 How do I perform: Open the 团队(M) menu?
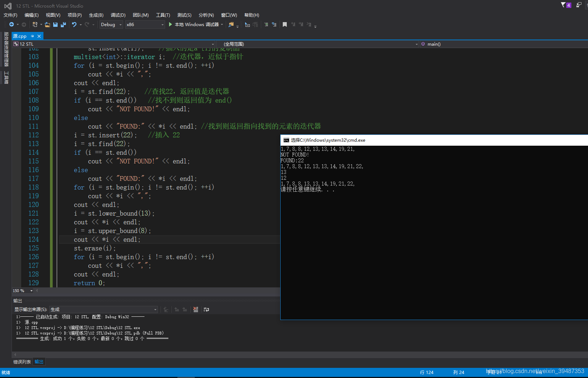click(140, 15)
